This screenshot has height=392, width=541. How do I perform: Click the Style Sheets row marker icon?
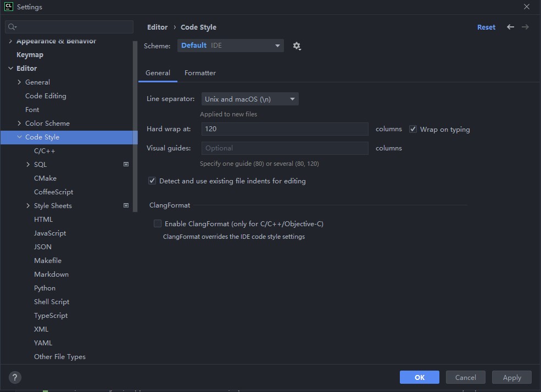[126, 205]
